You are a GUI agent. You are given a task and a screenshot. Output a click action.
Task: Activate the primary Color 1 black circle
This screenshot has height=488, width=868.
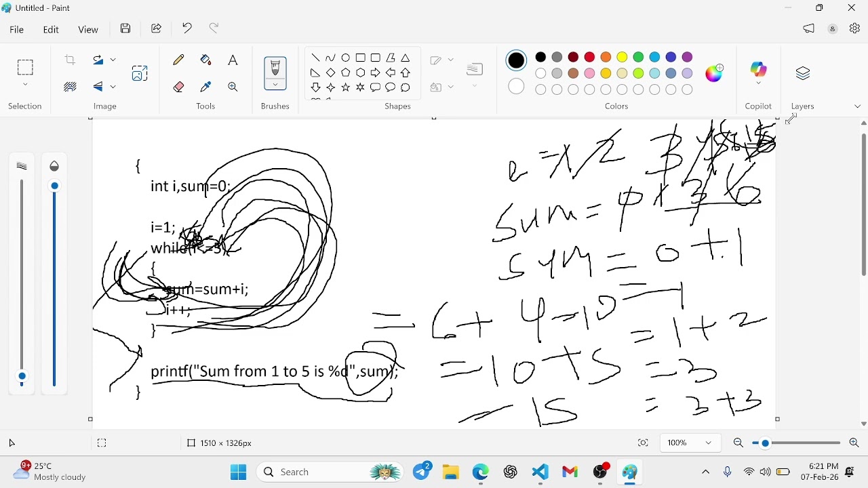coord(517,60)
